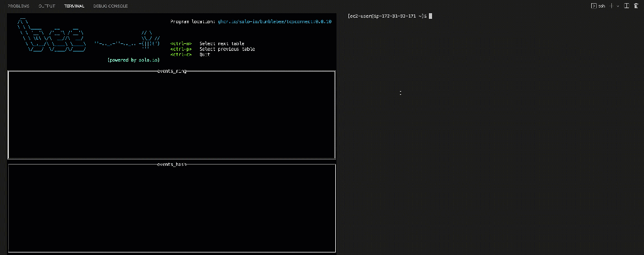This screenshot has height=255, width=644.
Task: Create a new terminal with plus icon
Action: click(611, 6)
